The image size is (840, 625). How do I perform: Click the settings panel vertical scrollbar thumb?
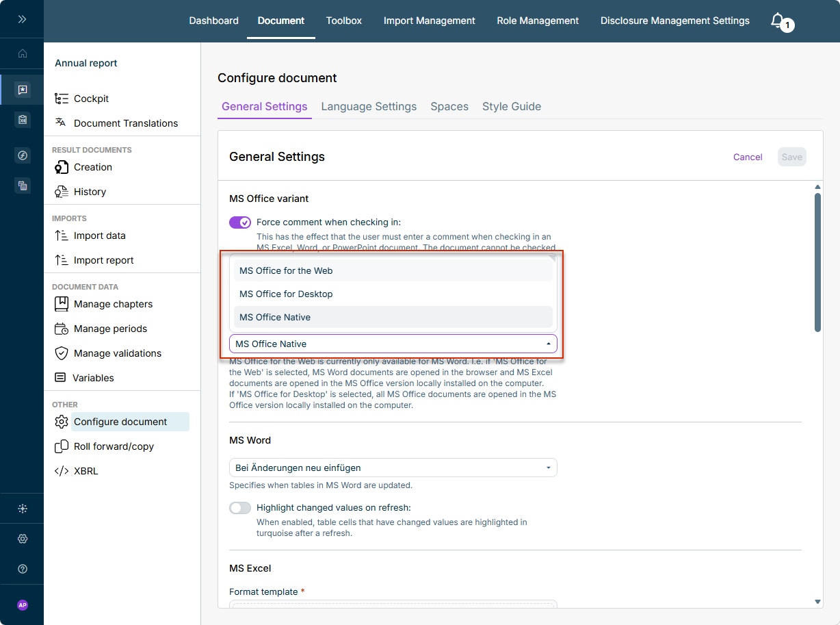click(x=817, y=262)
